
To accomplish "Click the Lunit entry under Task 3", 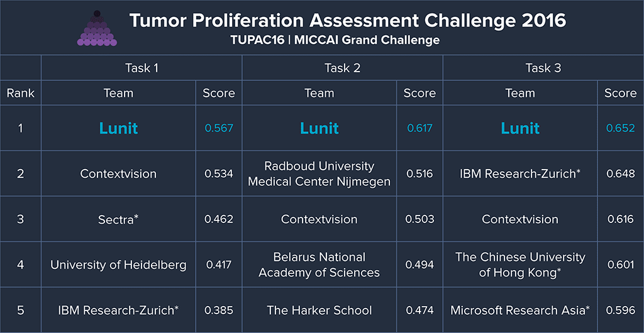I will pyautogui.click(x=520, y=128).
